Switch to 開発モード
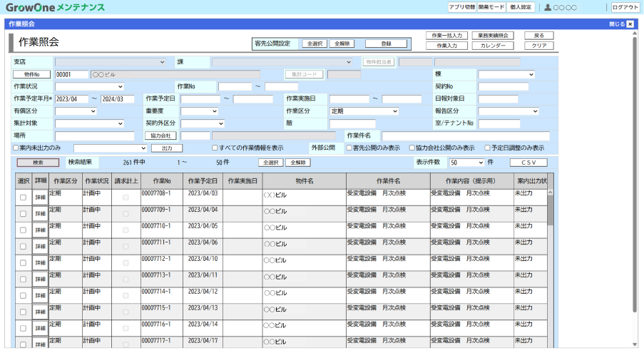This screenshot has width=644, height=353. [x=491, y=7]
